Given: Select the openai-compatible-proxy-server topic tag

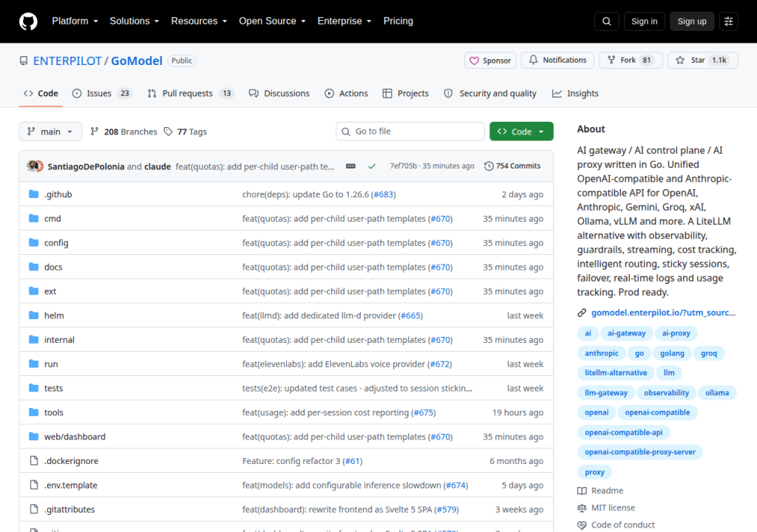Looking at the screenshot, I should (639, 452).
